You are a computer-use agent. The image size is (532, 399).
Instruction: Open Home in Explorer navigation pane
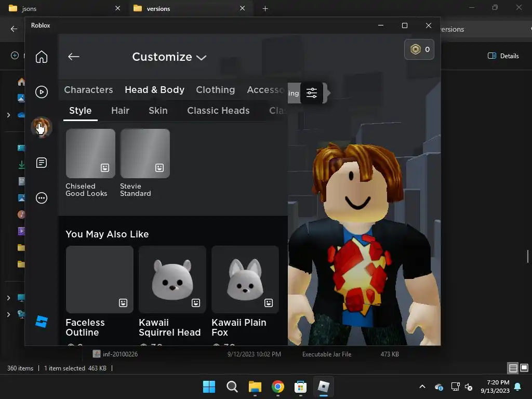coord(21,82)
